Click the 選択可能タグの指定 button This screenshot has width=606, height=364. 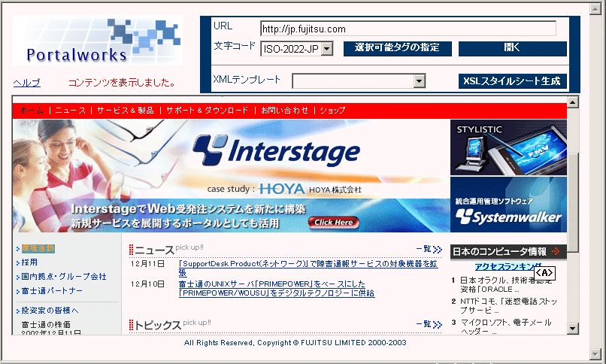(x=397, y=48)
